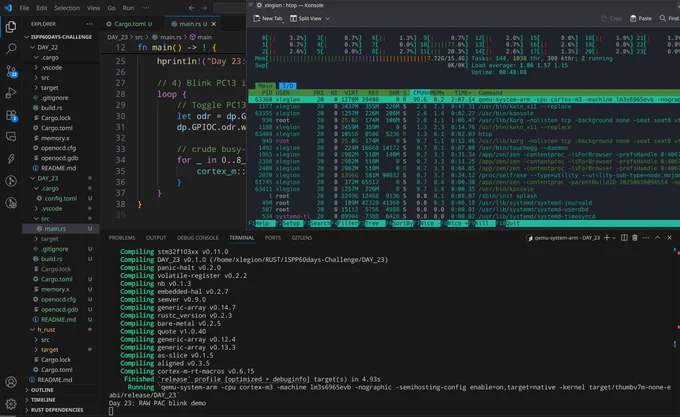Viewport: 680px width, 417px height.
Task: Close the bottom terminal panel
Action: point(669,238)
